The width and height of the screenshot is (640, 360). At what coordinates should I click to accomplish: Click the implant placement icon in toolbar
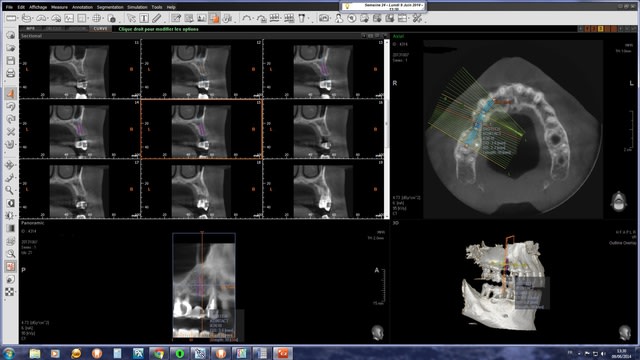302,18
